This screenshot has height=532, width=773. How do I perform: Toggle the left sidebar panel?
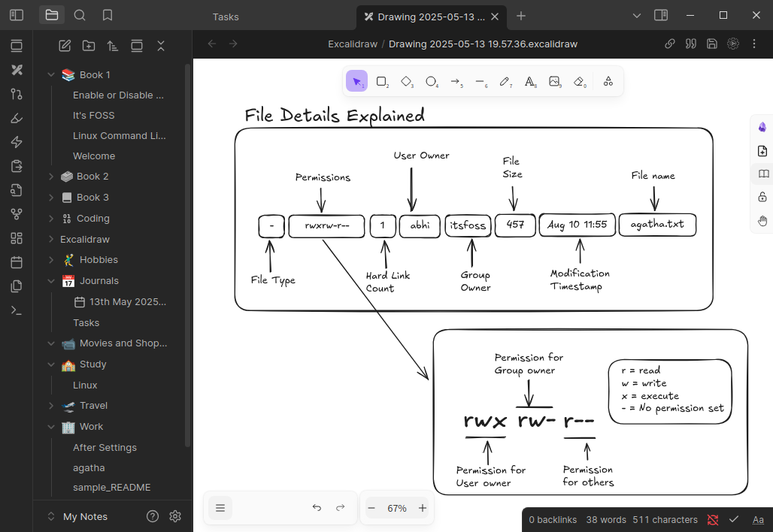(x=17, y=15)
